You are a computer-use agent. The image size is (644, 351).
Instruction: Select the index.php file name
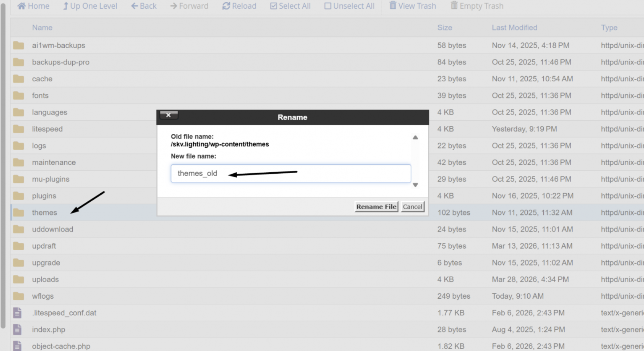49,330
